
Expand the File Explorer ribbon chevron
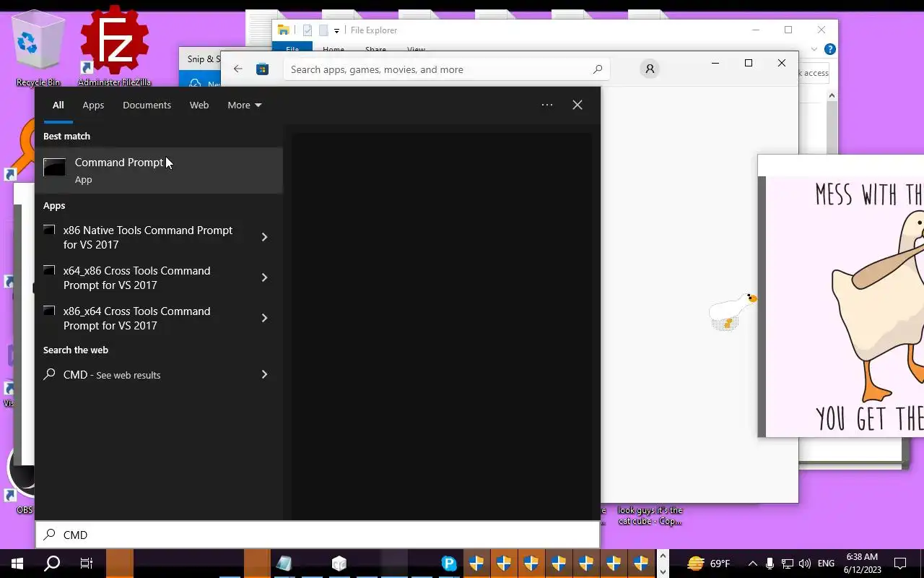pos(814,49)
